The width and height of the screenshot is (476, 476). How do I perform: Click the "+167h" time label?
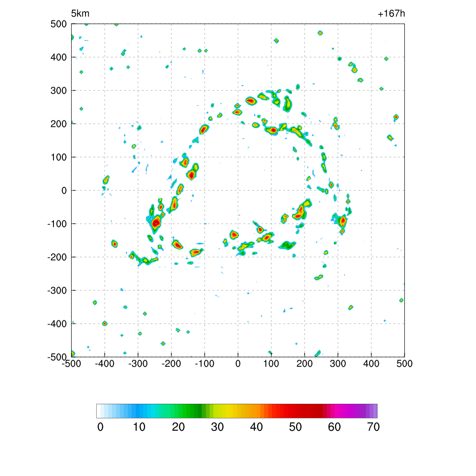391,13
